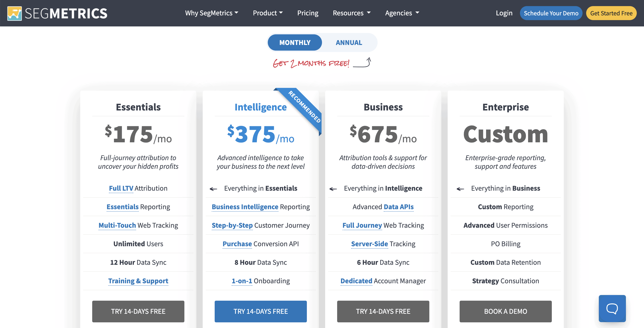644x328 pixels.
Task: Click Book a Demo for Enterprise
Action: point(505,311)
